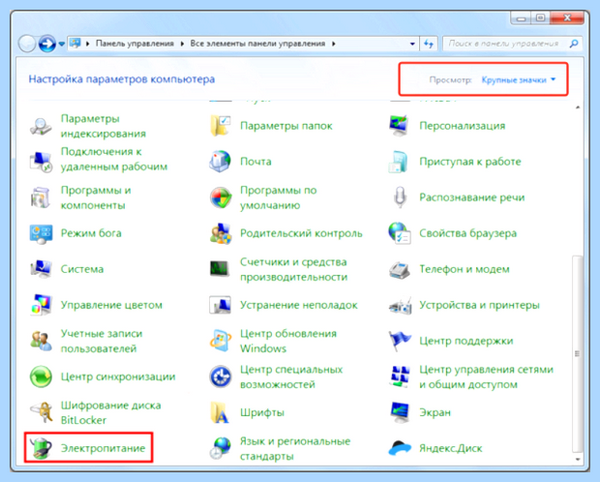Click the Back navigation arrow button

27,44
